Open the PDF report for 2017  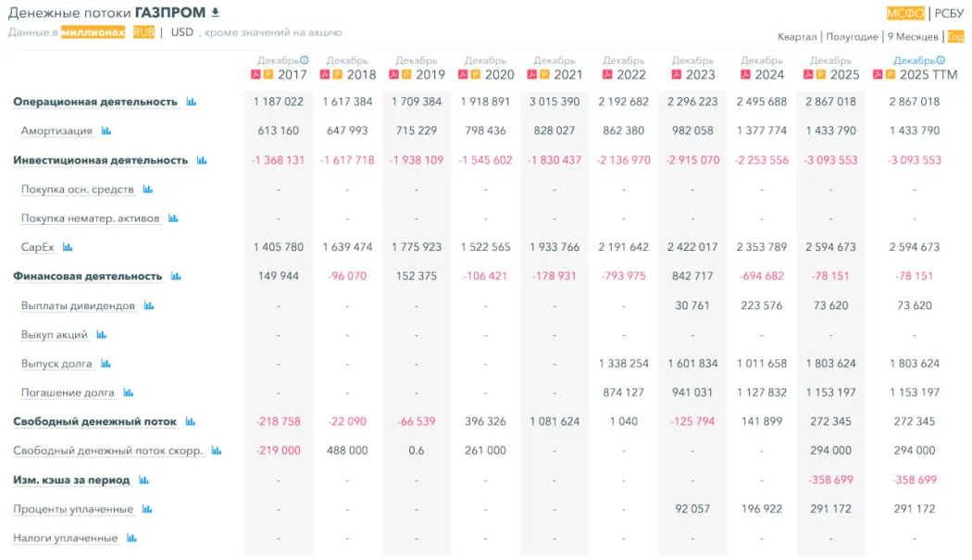pyautogui.click(x=255, y=74)
